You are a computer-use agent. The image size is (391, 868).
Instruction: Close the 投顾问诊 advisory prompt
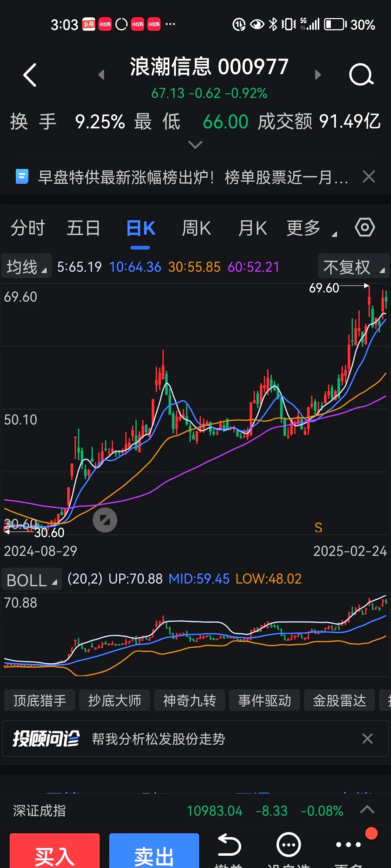pyautogui.click(x=367, y=739)
